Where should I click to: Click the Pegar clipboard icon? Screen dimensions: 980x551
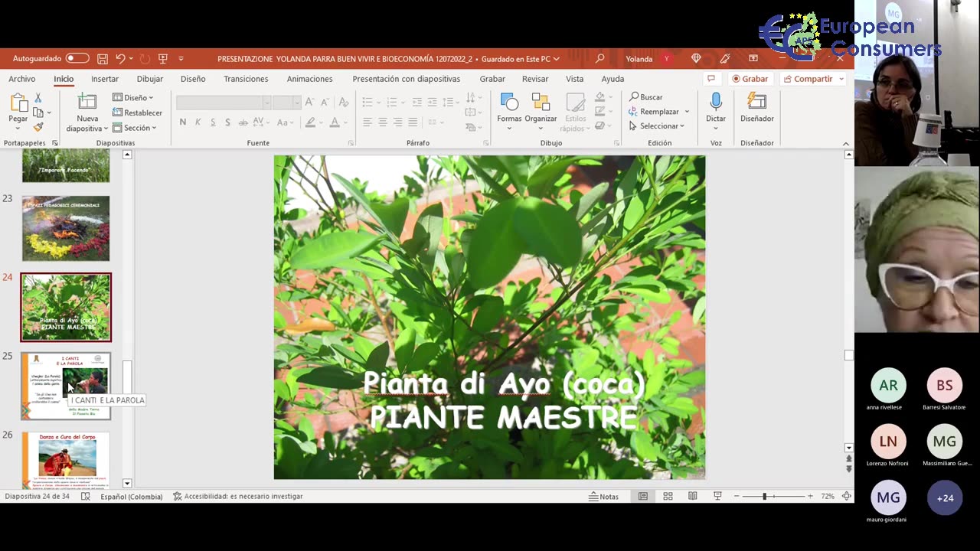18,103
